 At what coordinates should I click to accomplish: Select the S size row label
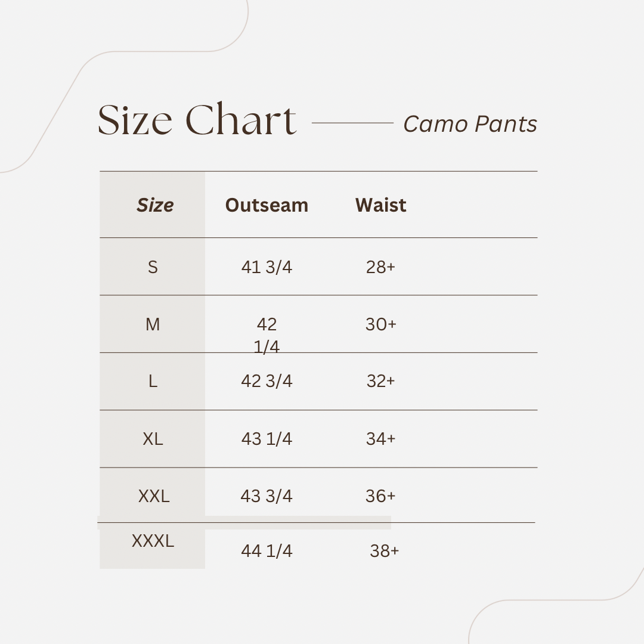click(153, 267)
